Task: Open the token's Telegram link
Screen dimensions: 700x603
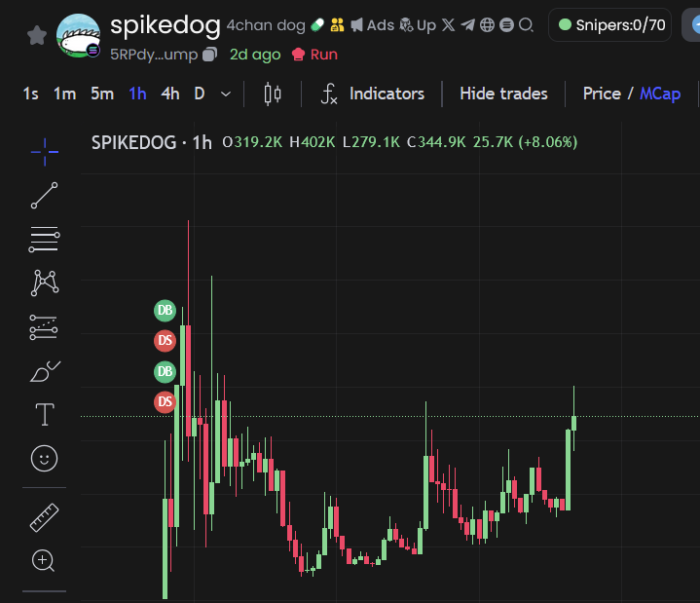Action: pyautogui.click(x=467, y=25)
